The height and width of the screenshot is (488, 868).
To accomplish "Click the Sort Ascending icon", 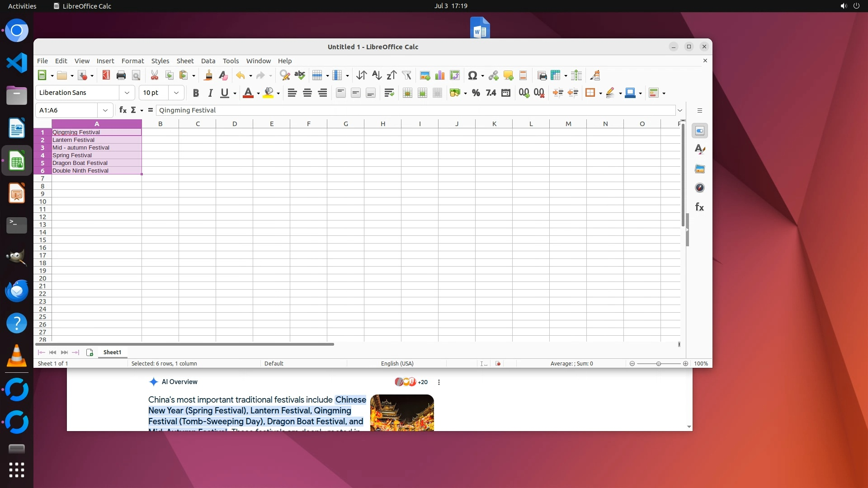I will [x=377, y=75].
